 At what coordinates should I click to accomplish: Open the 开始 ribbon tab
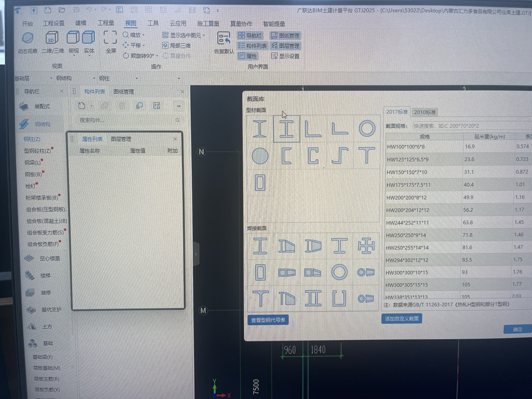coord(27,24)
